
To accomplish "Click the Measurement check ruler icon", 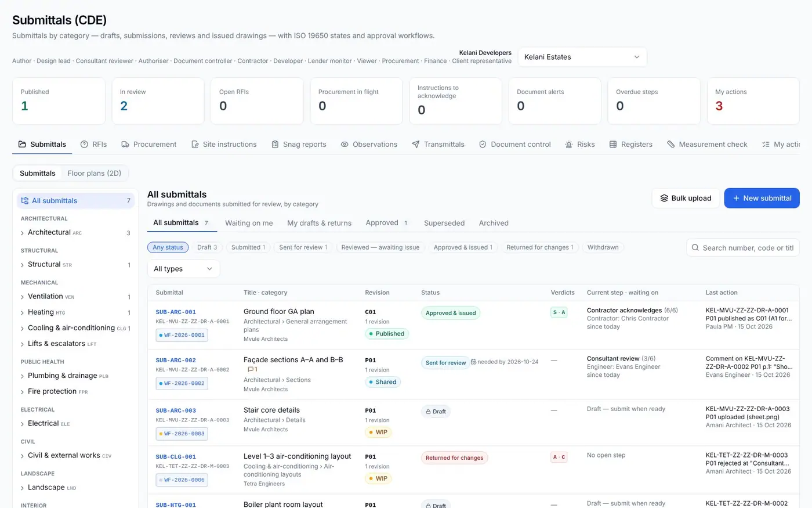I will point(671,145).
